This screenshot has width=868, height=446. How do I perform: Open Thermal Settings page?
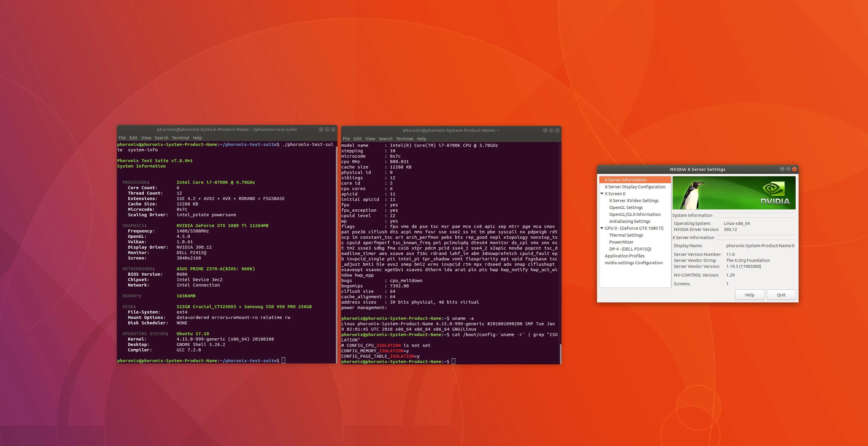(x=626, y=235)
